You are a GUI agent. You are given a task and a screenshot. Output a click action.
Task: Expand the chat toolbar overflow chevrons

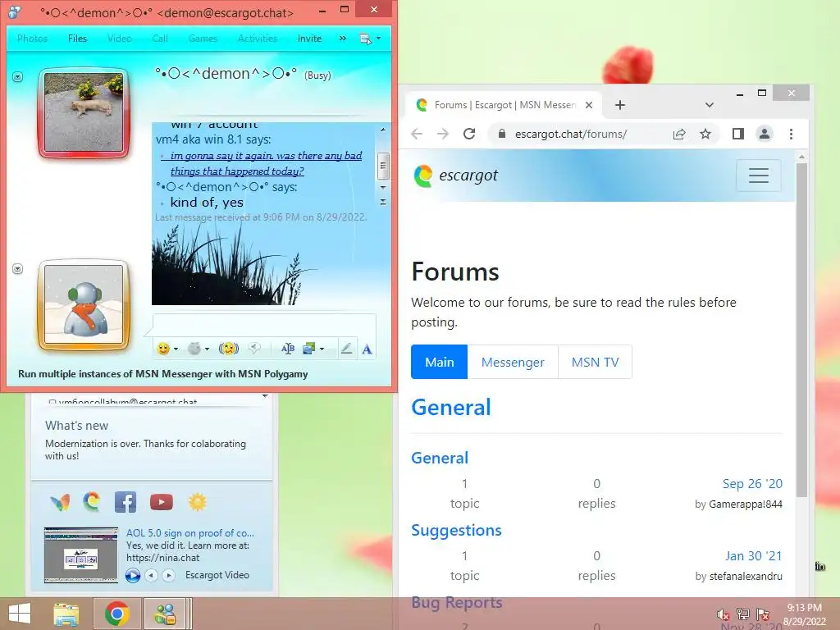click(343, 39)
